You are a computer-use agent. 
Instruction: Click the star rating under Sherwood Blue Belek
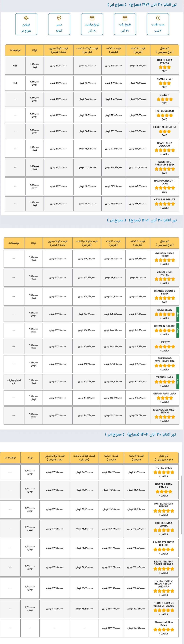(x=164, y=630)
